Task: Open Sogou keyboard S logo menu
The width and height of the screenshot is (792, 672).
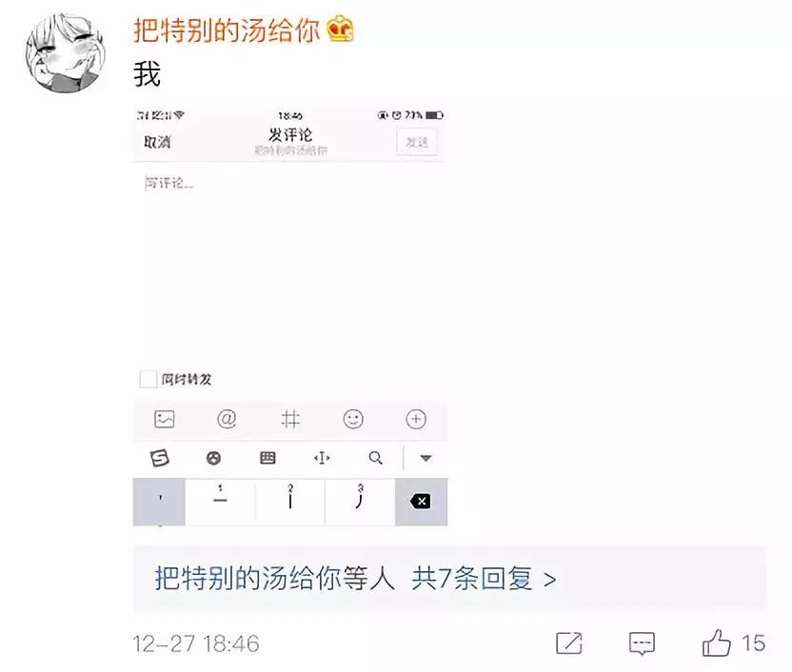Action: click(160, 458)
